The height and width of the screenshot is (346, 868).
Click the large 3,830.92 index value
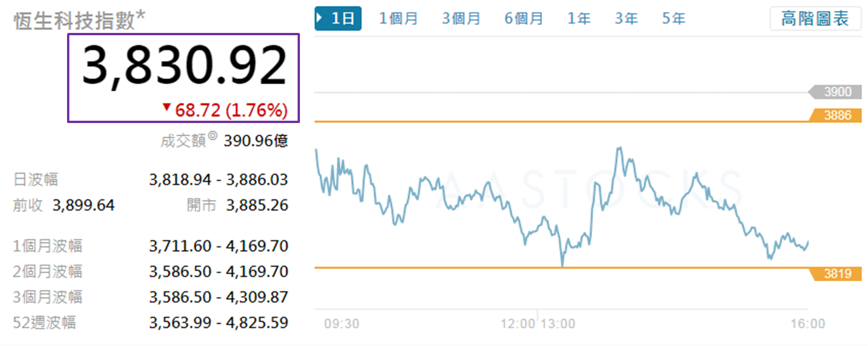pos(184,66)
